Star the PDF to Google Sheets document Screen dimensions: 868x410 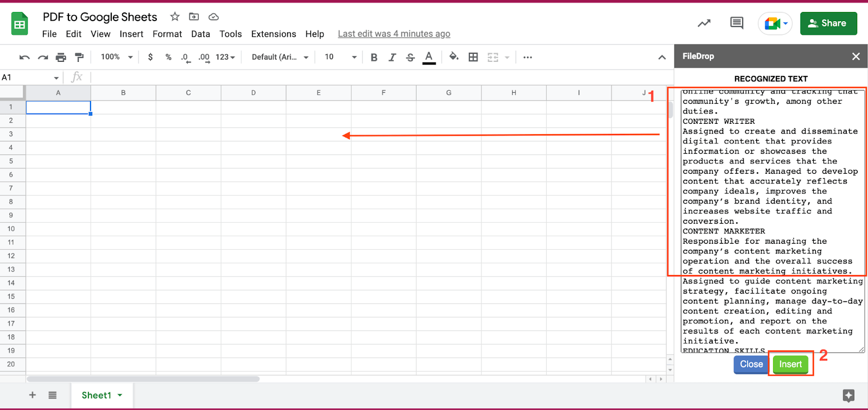175,17
